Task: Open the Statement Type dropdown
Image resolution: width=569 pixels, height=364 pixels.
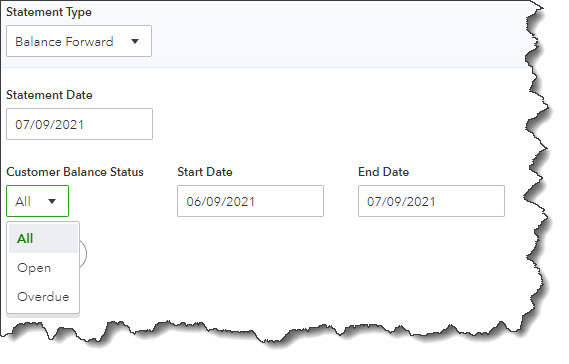Action: click(x=79, y=41)
